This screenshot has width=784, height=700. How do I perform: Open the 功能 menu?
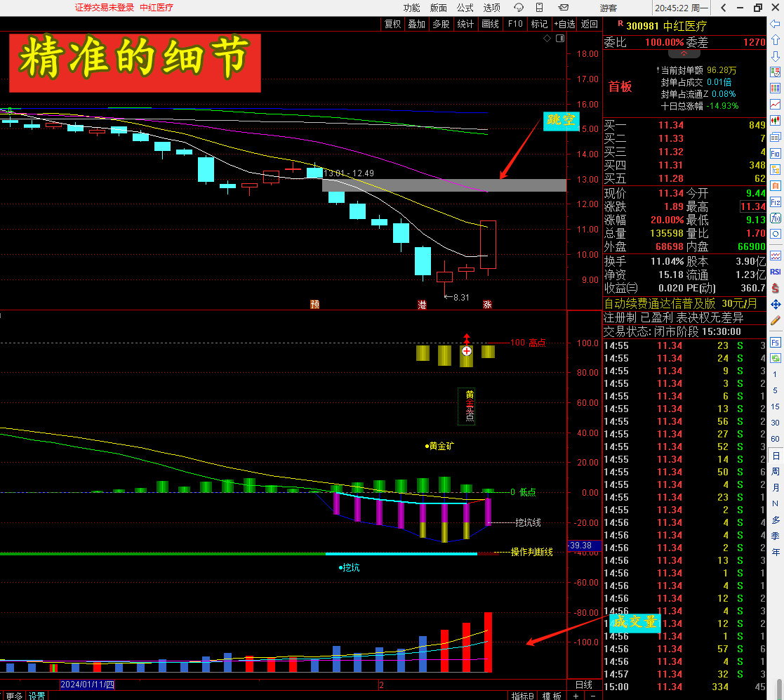point(411,8)
